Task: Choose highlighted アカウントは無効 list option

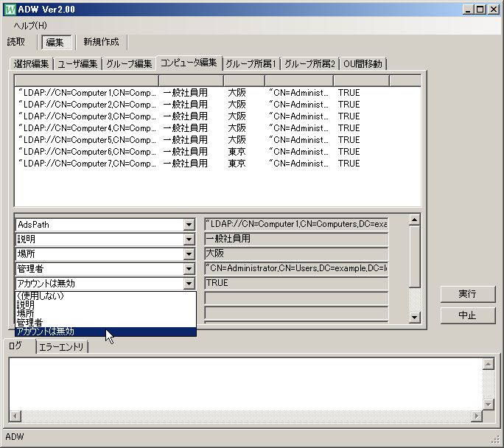Action: 105,332
